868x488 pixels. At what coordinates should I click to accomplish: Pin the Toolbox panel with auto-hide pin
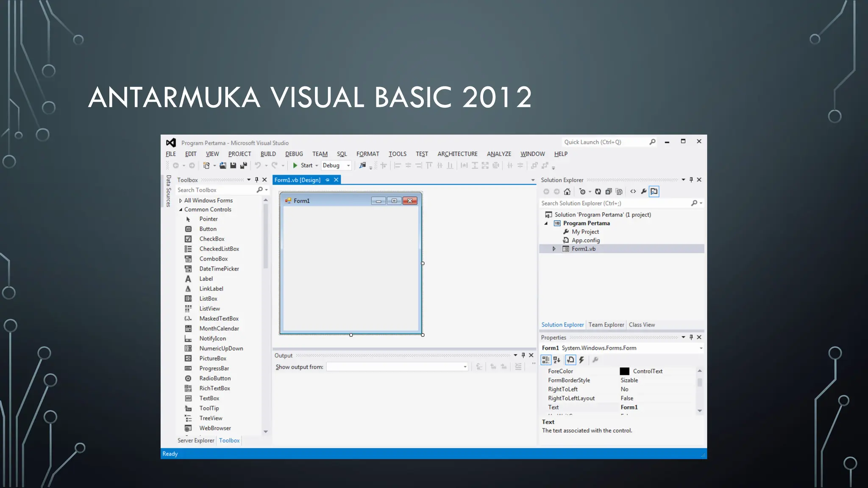[256, 180]
